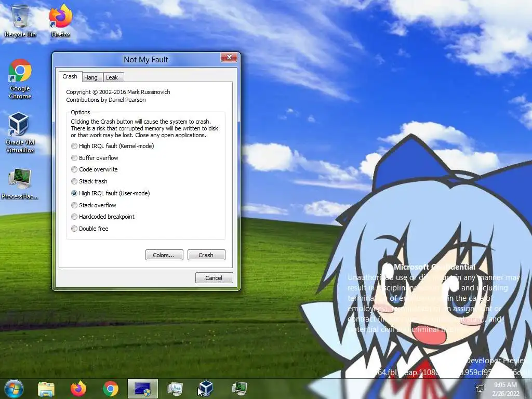Select High IRQL fault (User-mode) option

pos(111,193)
